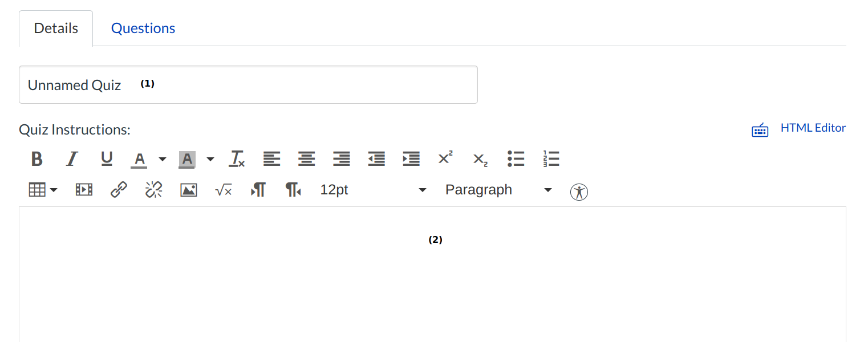This screenshot has width=868, height=342.
Task: Switch to the HTML Editor
Action: 813,128
